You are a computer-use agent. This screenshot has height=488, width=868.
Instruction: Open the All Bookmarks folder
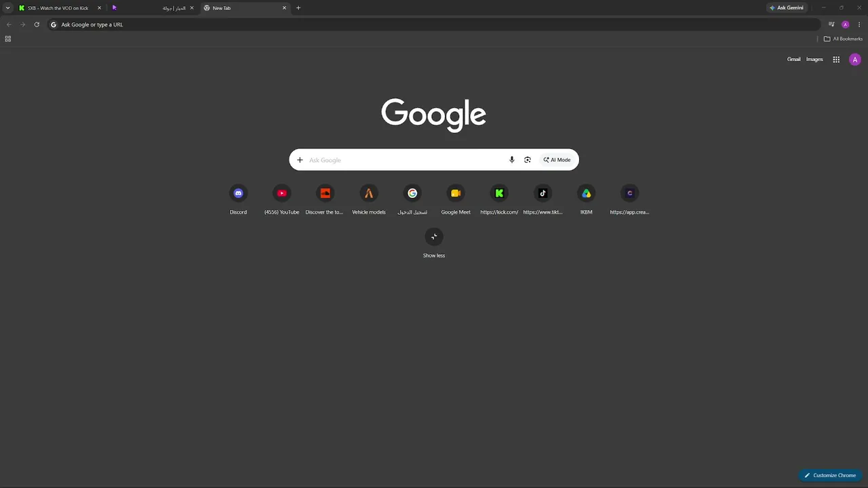point(843,39)
